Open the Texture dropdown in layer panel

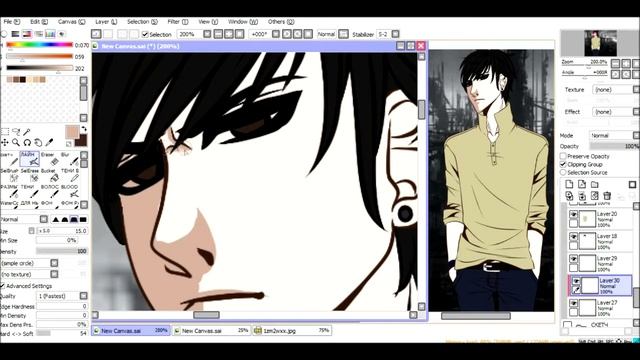point(616,89)
